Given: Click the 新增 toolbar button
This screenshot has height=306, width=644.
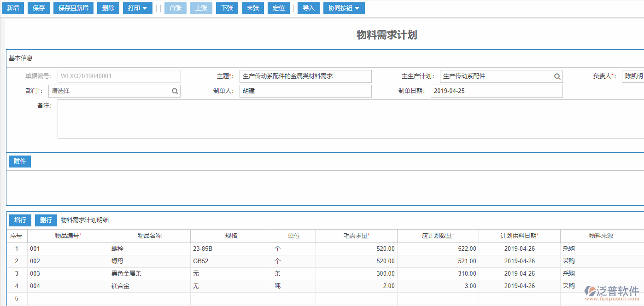Looking at the screenshot, I should pyautogui.click(x=13, y=8).
